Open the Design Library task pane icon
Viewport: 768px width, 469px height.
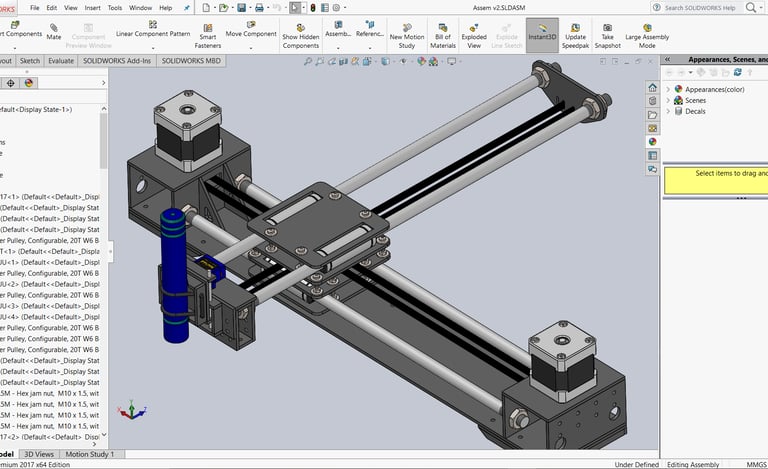coord(652,101)
